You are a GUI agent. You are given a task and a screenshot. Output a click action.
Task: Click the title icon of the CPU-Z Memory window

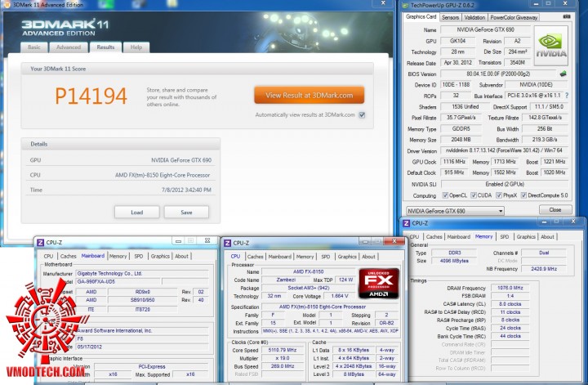[x=406, y=223]
